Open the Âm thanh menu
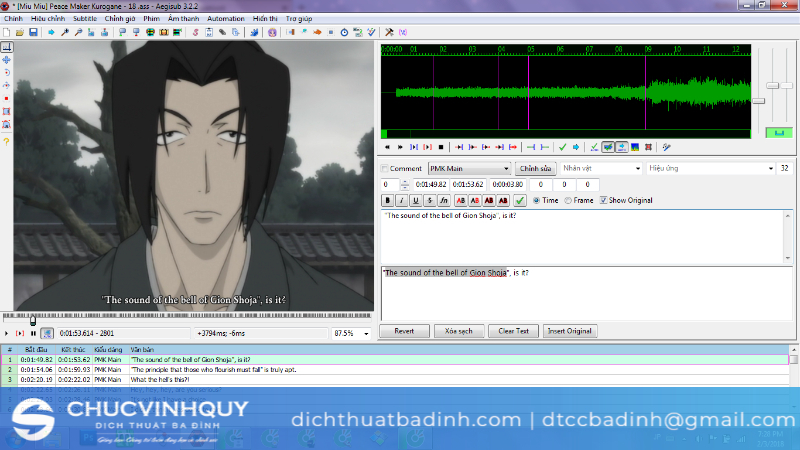The image size is (800, 450). click(183, 18)
